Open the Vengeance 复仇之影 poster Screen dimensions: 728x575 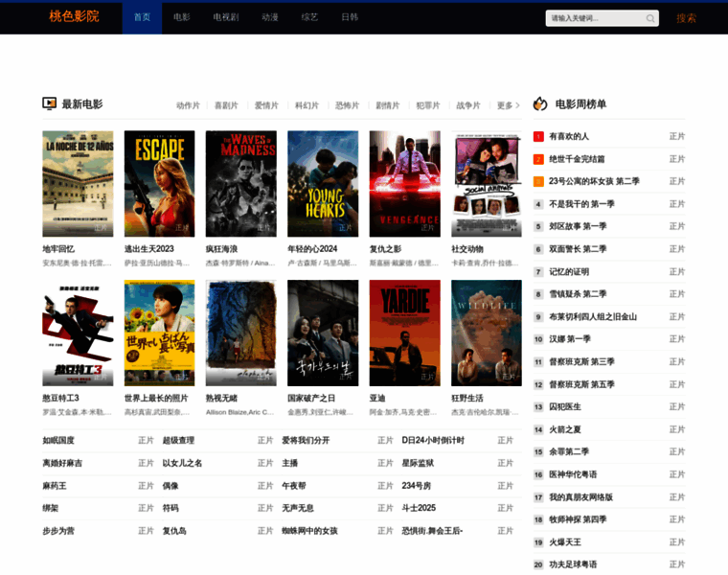click(x=405, y=184)
